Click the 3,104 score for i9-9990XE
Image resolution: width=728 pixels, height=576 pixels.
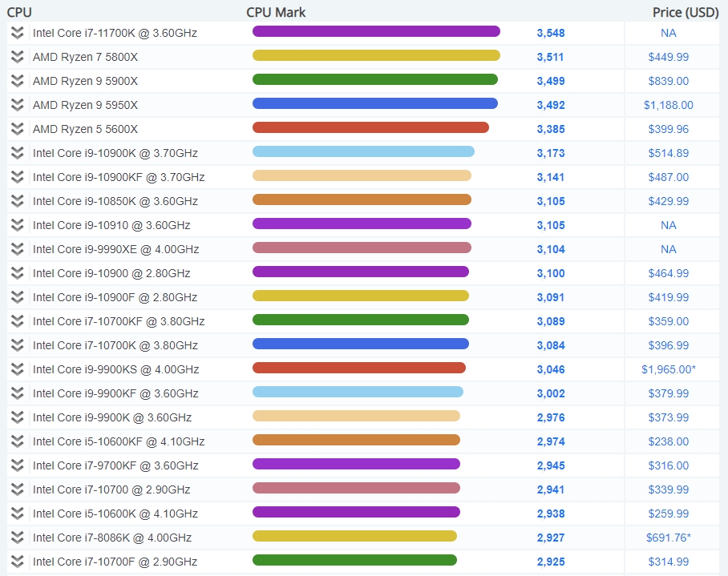pyautogui.click(x=551, y=249)
